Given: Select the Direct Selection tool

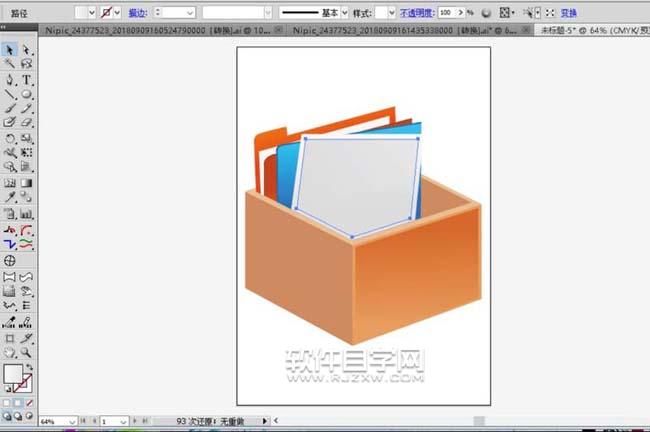Looking at the screenshot, I should (x=27, y=50).
